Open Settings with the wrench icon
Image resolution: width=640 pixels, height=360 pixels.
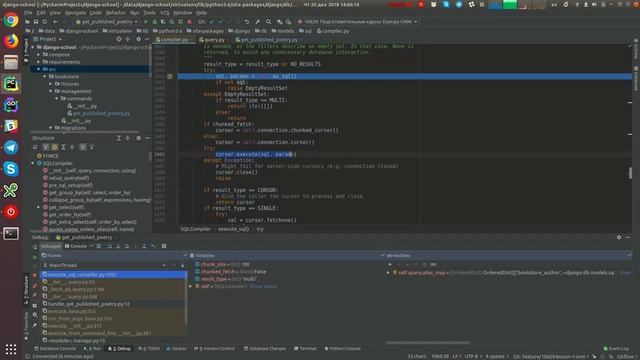258,22
